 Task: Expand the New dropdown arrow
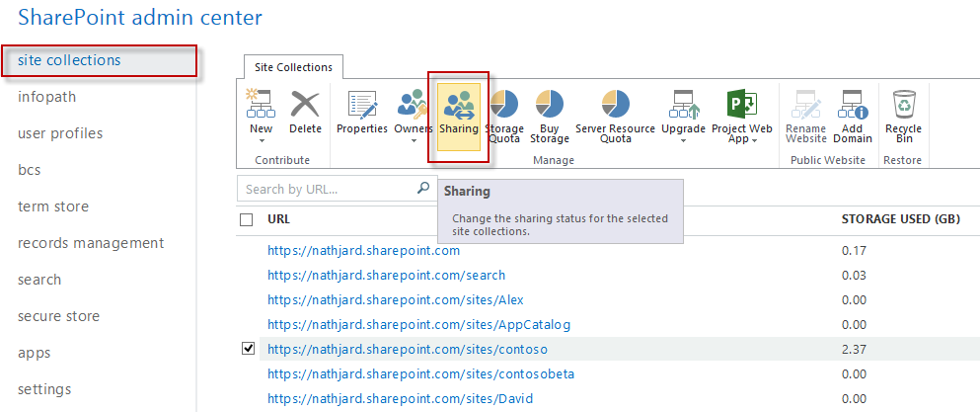click(261, 141)
